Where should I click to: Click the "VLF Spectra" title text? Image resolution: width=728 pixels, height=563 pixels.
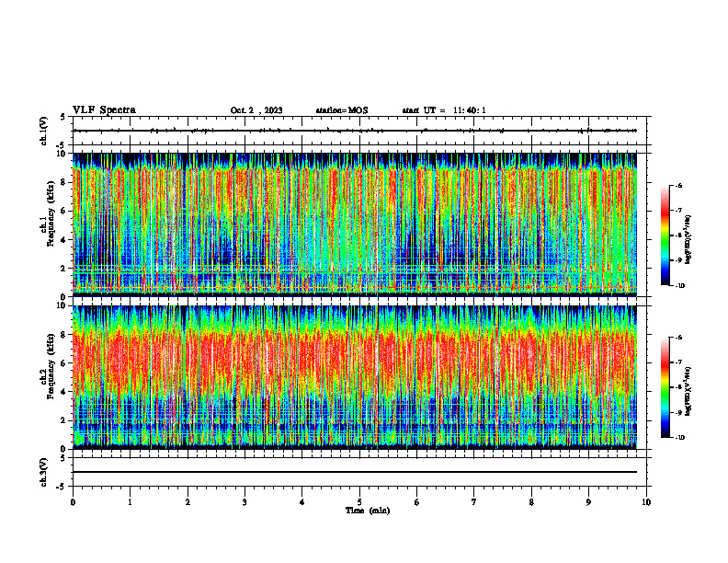pyautogui.click(x=105, y=110)
